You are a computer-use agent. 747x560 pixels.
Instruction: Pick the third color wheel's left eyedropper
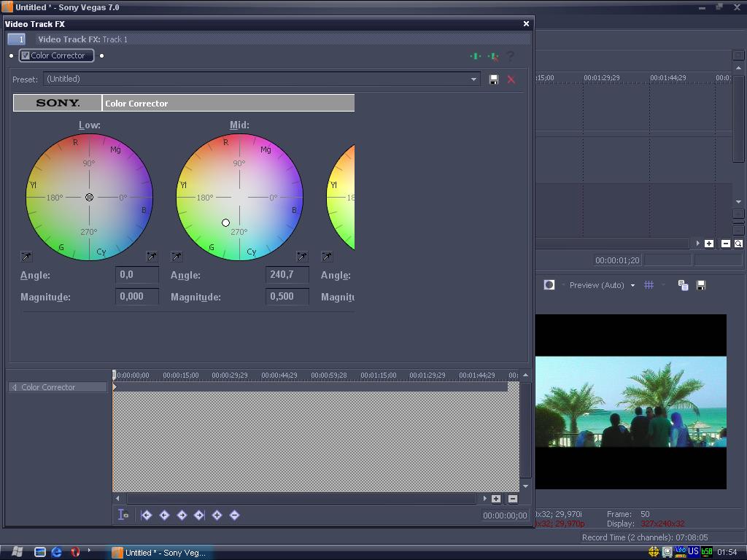(327, 257)
